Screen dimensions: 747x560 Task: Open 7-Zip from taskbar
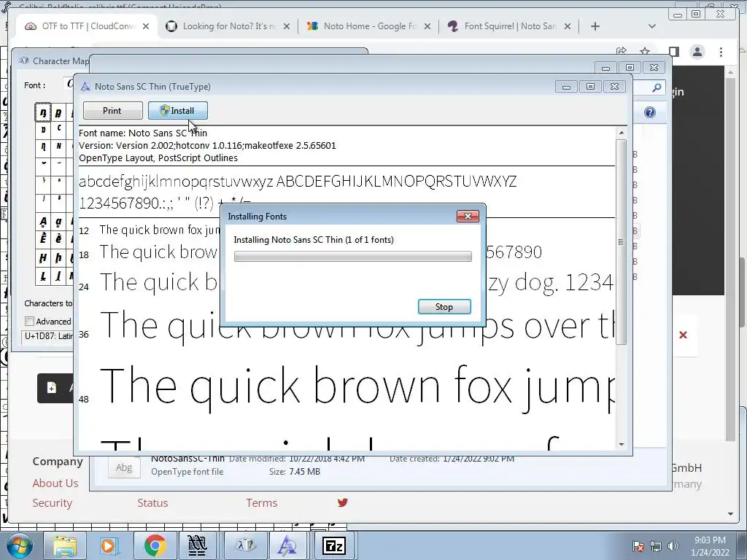pyautogui.click(x=333, y=545)
